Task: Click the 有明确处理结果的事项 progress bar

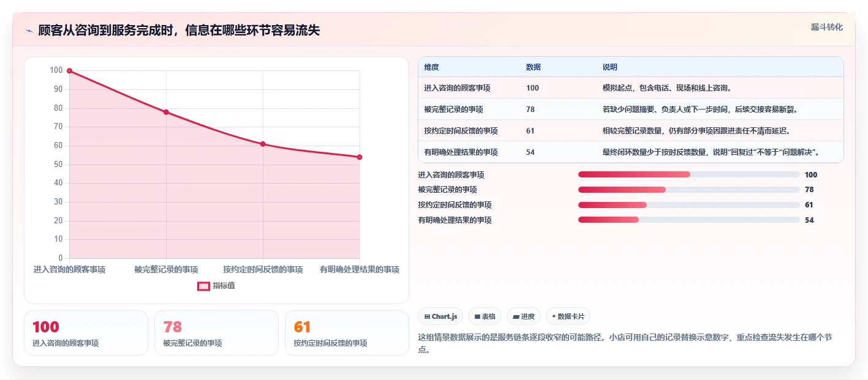Action: tap(689, 220)
